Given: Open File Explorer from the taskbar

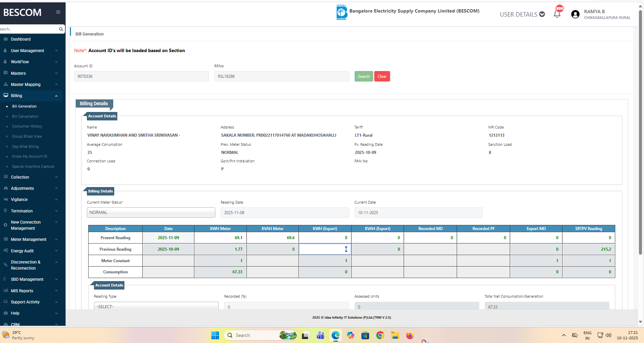Looking at the screenshot, I should tap(395, 335).
